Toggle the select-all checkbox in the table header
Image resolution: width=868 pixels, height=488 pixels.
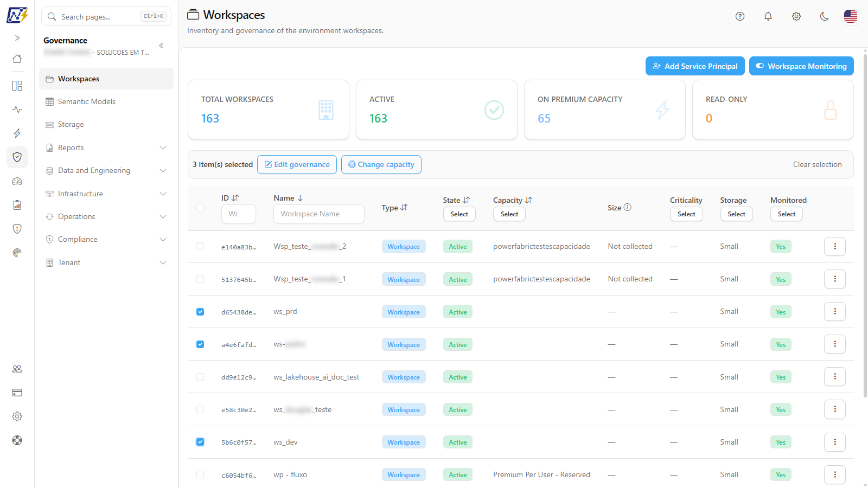pos(200,208)
